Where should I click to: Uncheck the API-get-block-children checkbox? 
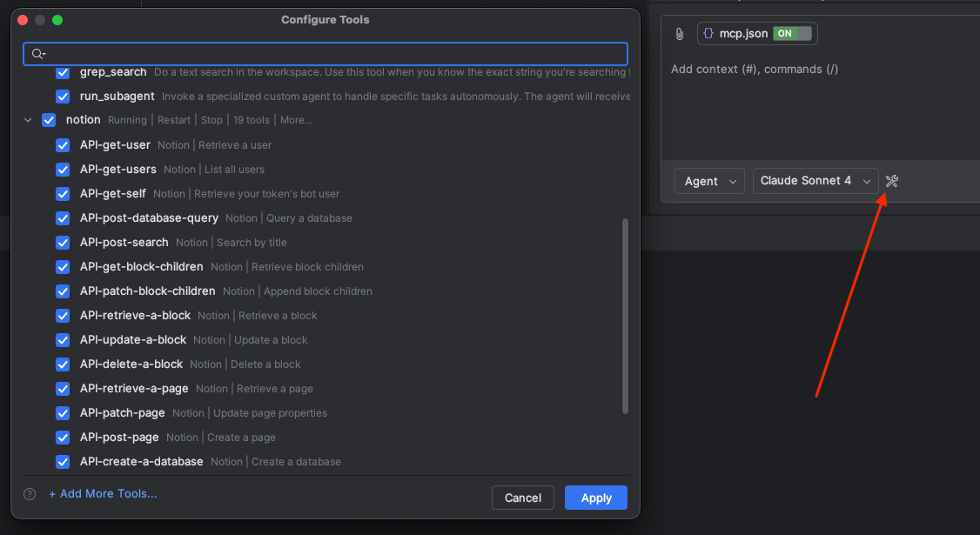[x=63, y=267]
